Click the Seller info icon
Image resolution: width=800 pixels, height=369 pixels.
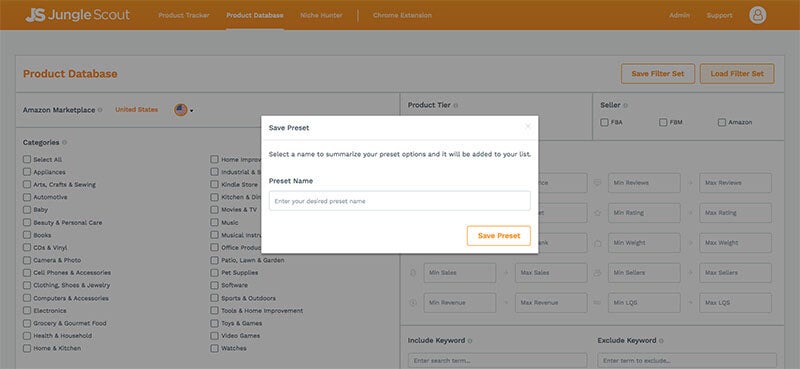pyautogui.click(x=626, y=106)
